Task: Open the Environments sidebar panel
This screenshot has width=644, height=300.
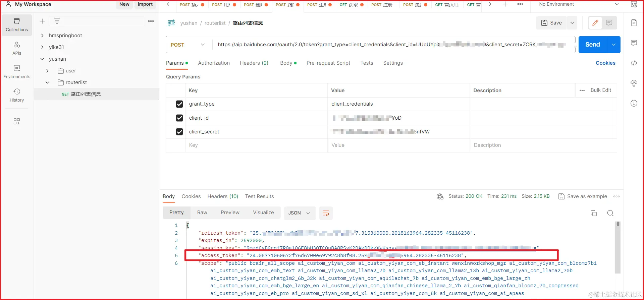Action: click(17, 72)
